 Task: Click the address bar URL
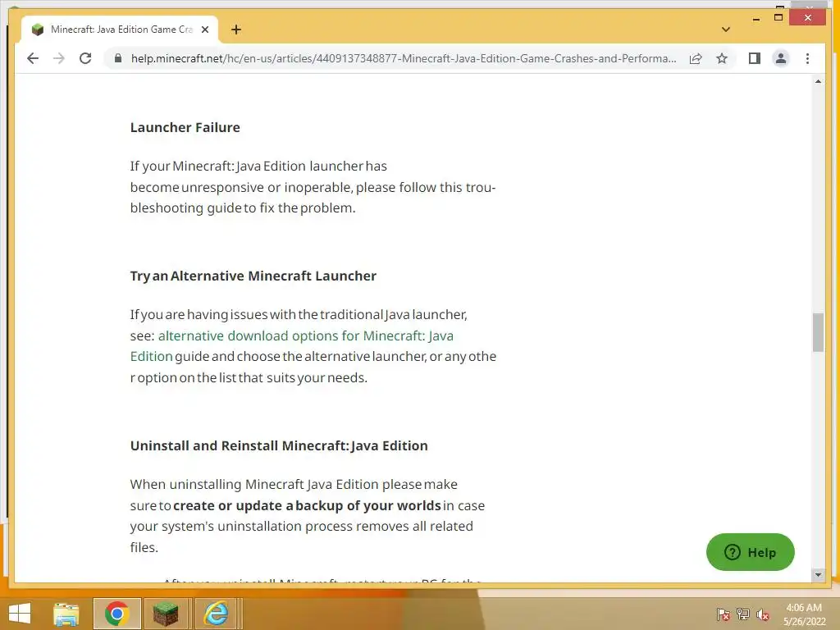pos(404,58)
